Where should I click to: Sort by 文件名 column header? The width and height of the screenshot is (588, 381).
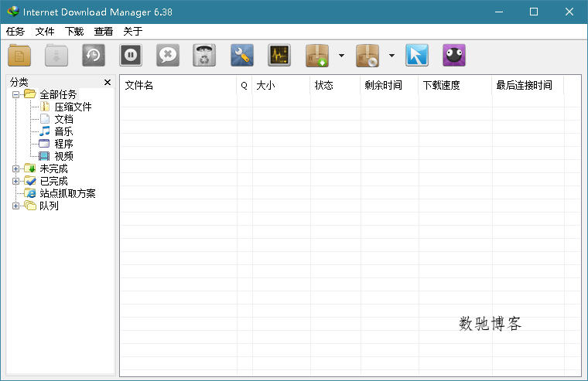click(178, 86)
